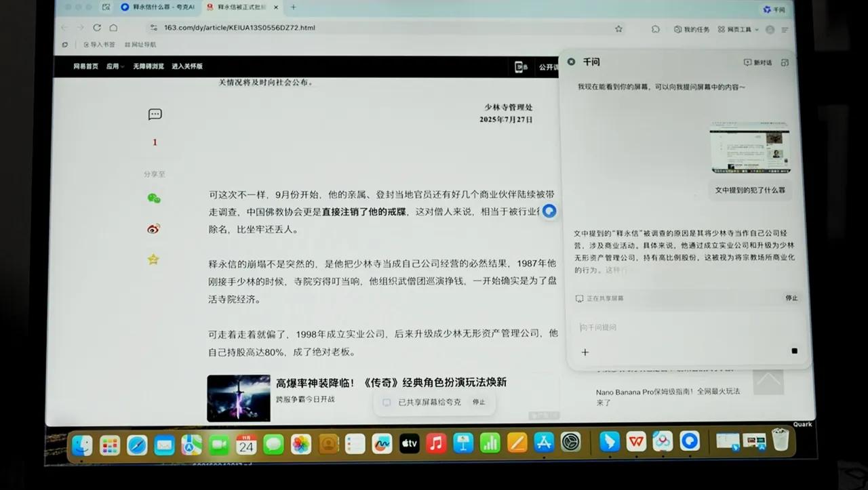Image resolution: width=868 pixels, height=490 pixels.
Task: Expand the 应用 dropdown in the NetEase bar
Action: tap(115, 66)
